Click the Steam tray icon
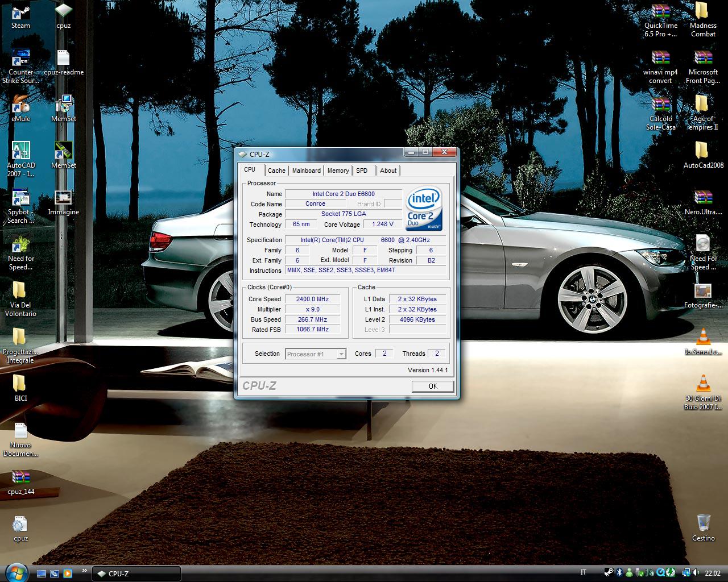 click(x=609, y=573)
